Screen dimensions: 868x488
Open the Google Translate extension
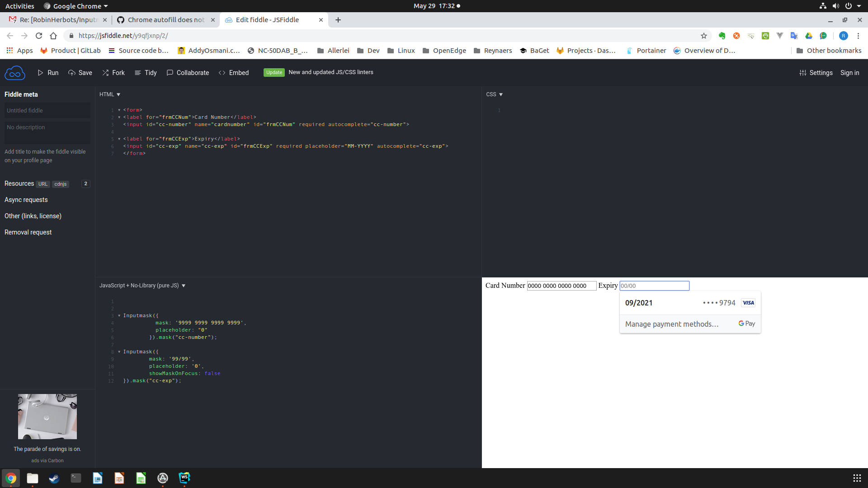coord(794,36)
